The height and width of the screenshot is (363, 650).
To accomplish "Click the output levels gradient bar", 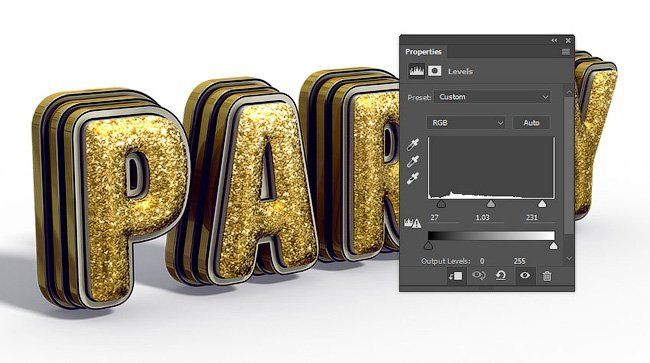I will click(x=491, y=236).
